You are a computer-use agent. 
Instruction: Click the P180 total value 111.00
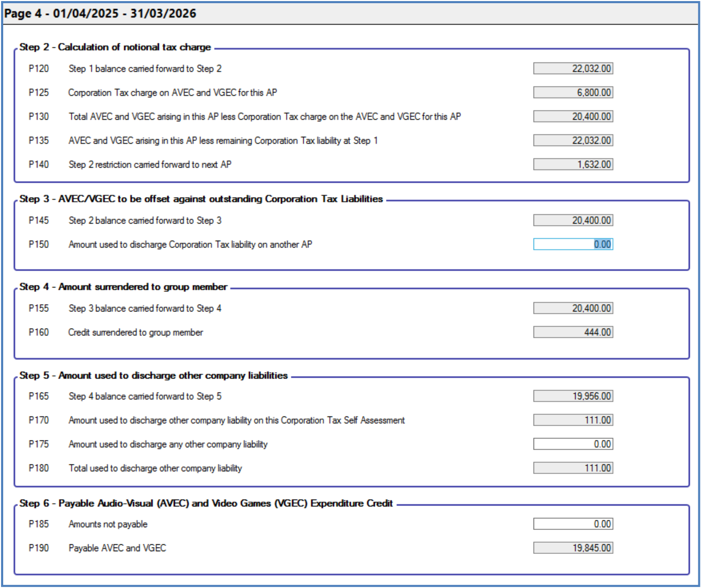(573, 468)
